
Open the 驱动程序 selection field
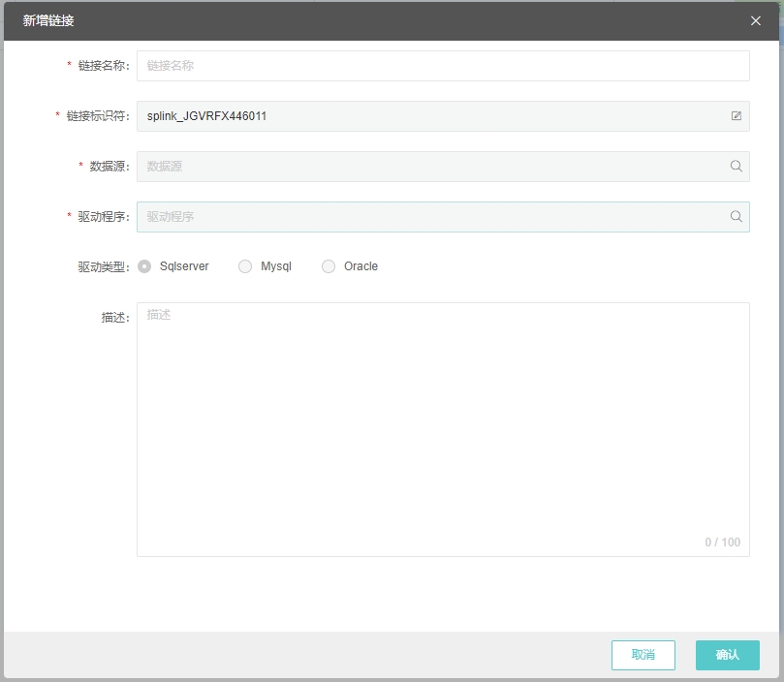coord(443,217)
